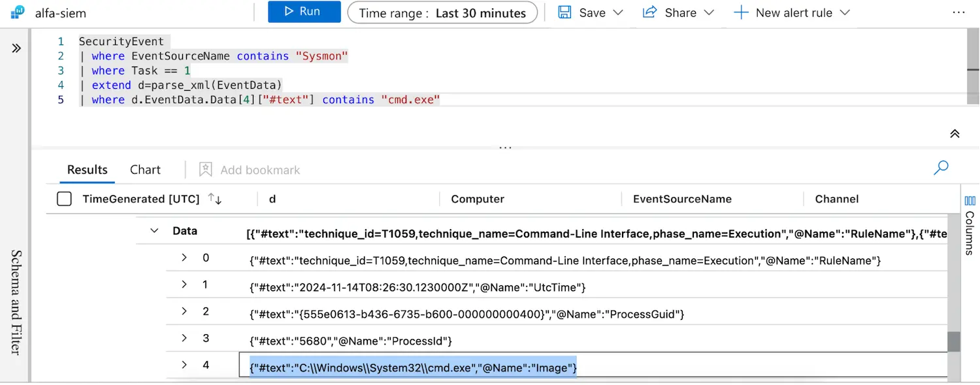This screenshot has height=385, width=980.
Task: Expand Data item 0 RuleName
Action: click(x=184, y=258)
